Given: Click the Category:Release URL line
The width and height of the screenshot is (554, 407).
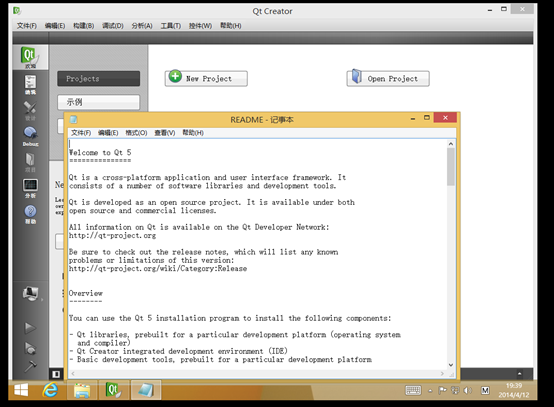Looking at the screenshot, I should tap(158, 269).
